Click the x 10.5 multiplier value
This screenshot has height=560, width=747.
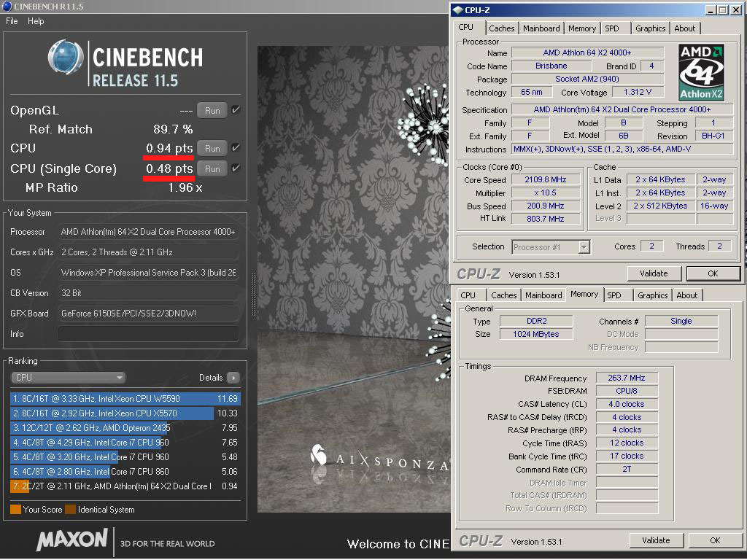click(x=546, y=192)
